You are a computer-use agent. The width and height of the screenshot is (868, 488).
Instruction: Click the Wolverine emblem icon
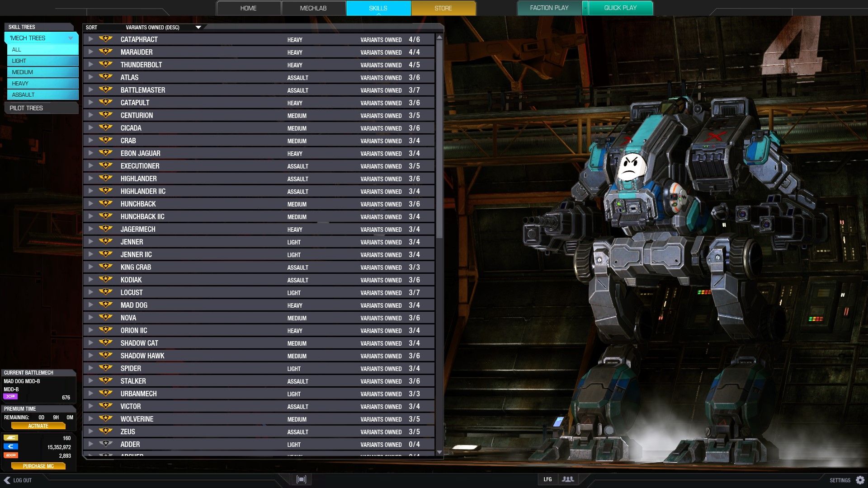(105, 418)
